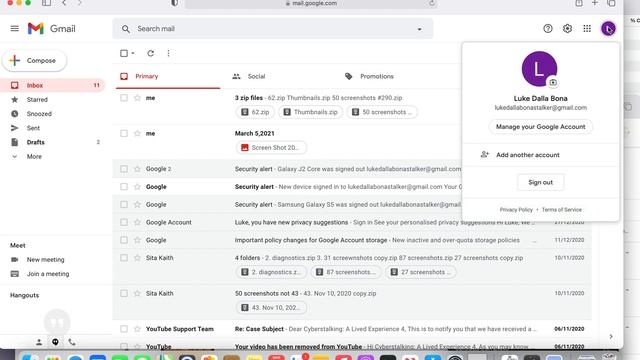Open Hangouts phone calls icon

click(72, 342)
